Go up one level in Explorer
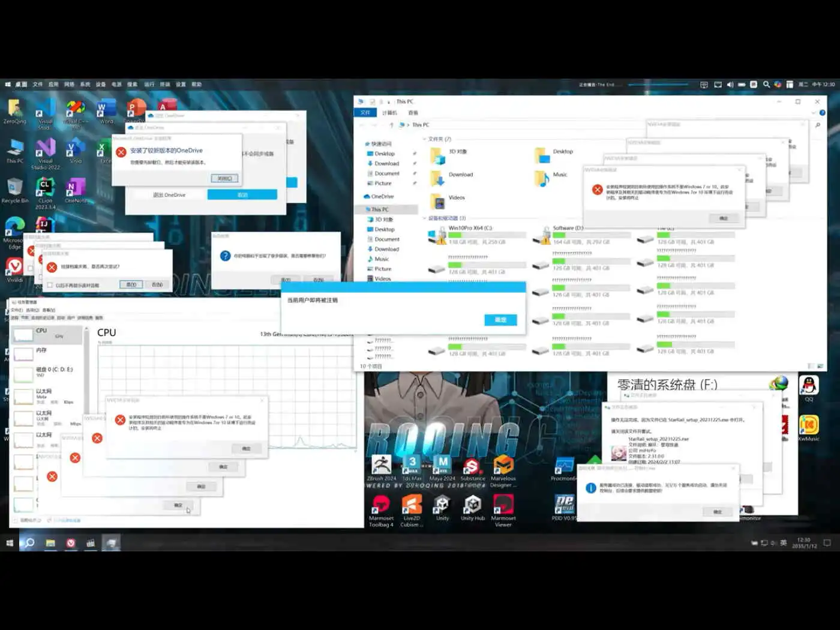Screen dimensions: 840x630 (x=392, y=125)
